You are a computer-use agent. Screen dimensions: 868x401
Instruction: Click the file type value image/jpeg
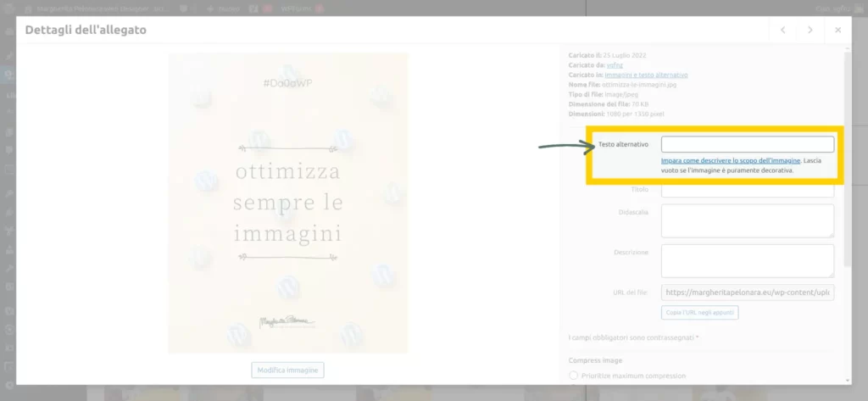click(621, 95)
